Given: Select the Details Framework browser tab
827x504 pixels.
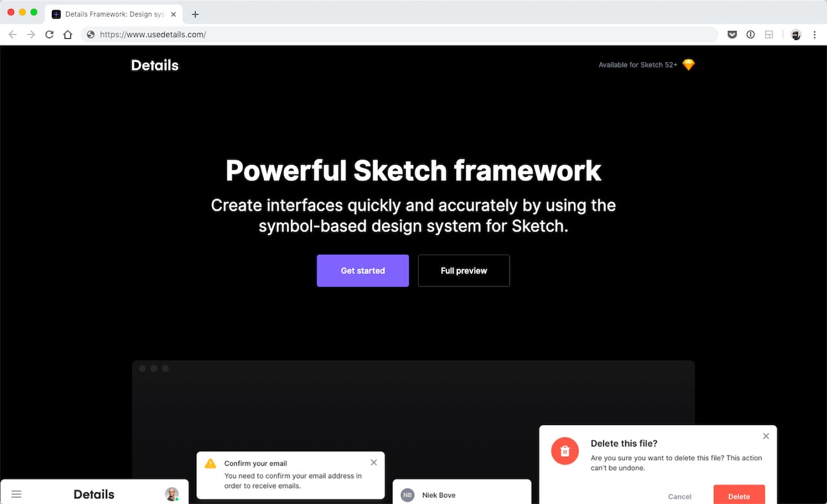Looking at the screenshot, I should (114, 14).
